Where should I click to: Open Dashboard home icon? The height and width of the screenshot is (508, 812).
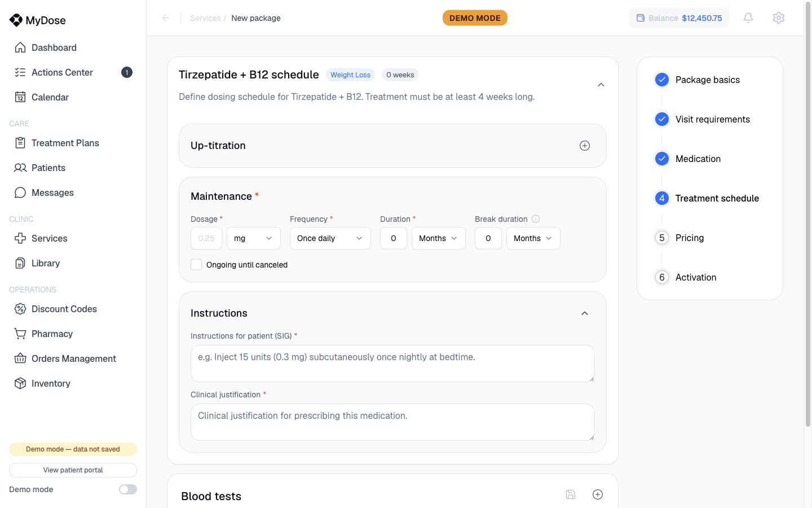pyautogui.click(x=20, y=47)
